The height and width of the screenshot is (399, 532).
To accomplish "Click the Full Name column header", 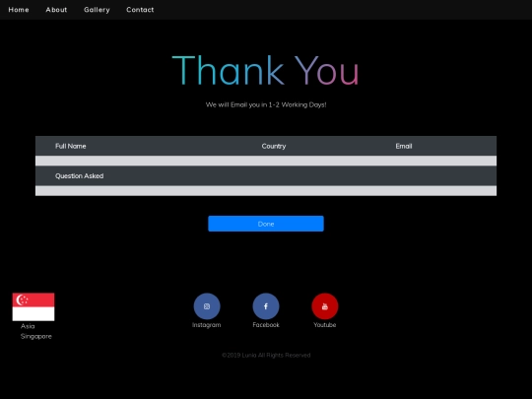I will click(71, 146).
